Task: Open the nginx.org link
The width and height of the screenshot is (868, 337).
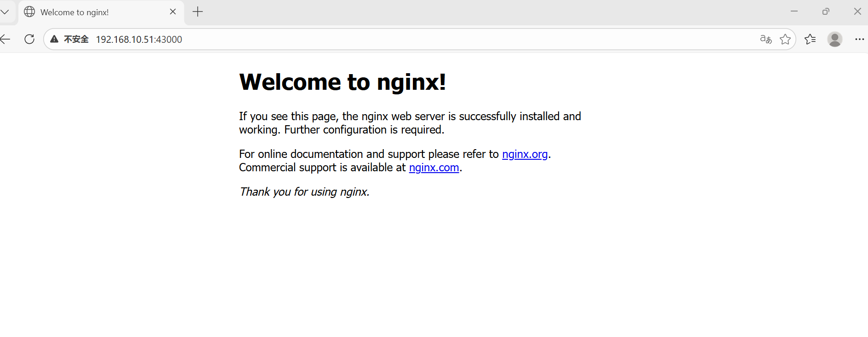Action: point(525,154)
